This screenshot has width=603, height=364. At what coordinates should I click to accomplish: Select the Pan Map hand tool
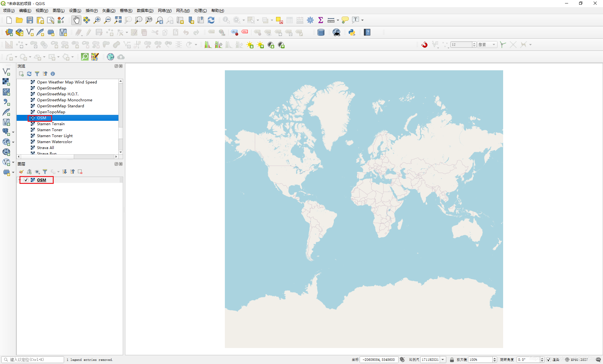coord(76,20)
